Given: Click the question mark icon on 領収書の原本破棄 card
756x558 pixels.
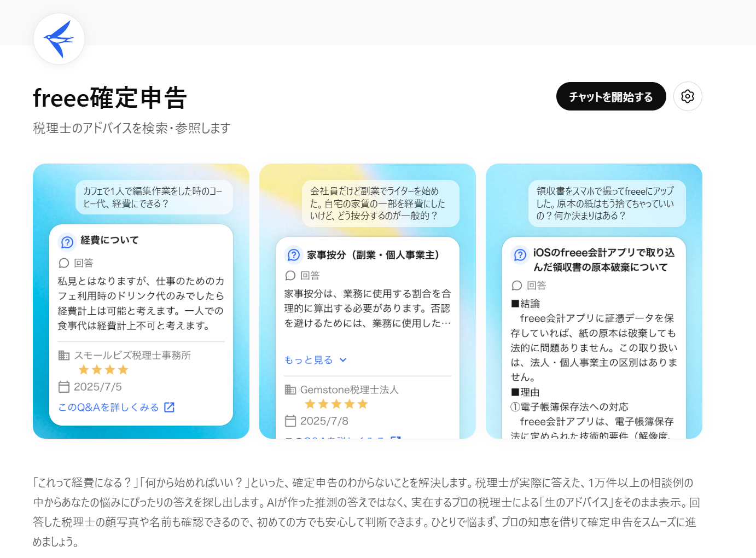Looking at the screenshot, I should pos(519,254).
